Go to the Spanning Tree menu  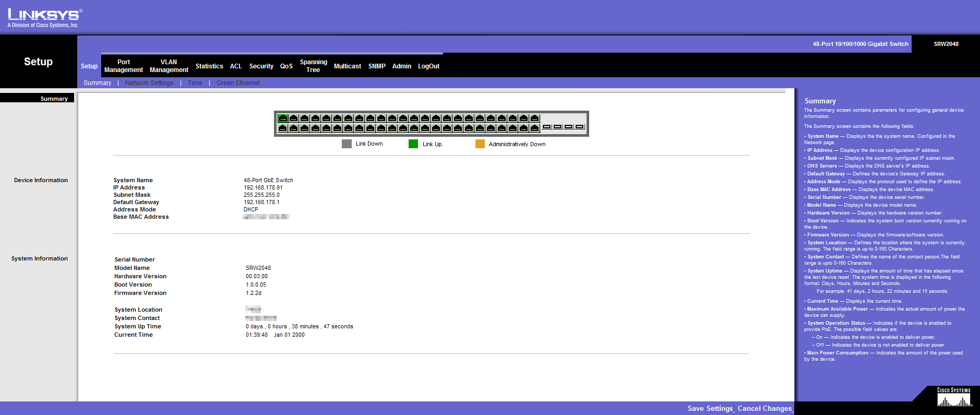[x=313, y=66]
